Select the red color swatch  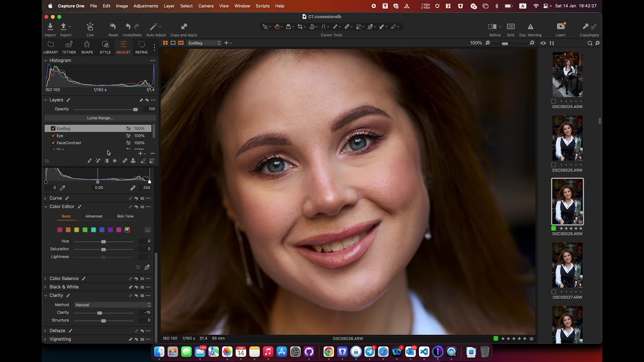click(60, 230)
